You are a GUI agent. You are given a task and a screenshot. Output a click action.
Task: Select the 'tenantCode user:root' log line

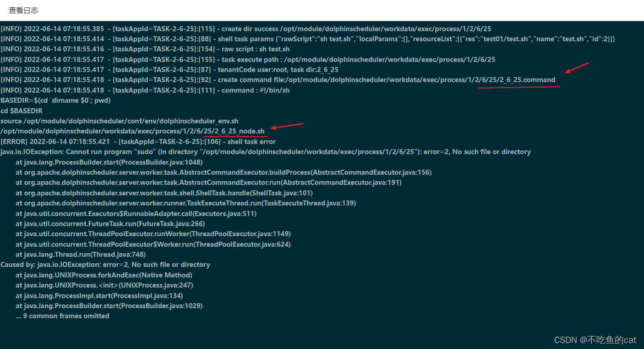coord(169,70)
